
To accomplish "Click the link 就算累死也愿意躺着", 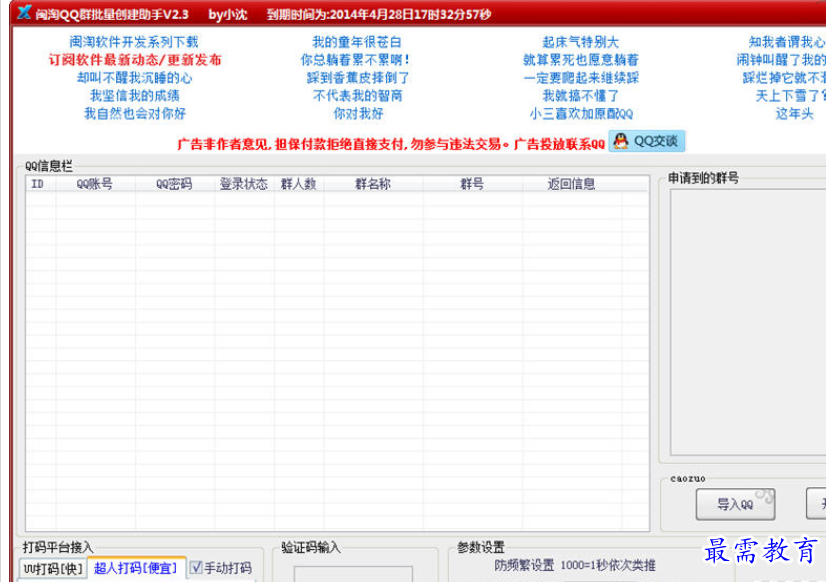I will [581, 60].
